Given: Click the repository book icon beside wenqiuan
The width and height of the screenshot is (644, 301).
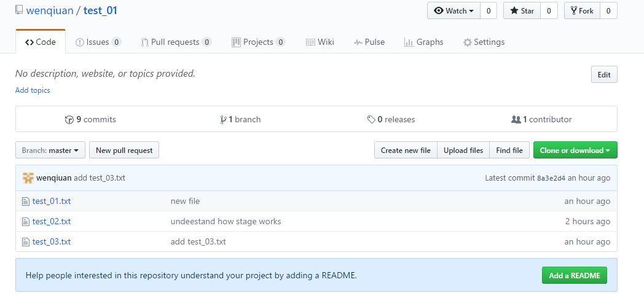Looking at the screenshot, I should 19,10.
